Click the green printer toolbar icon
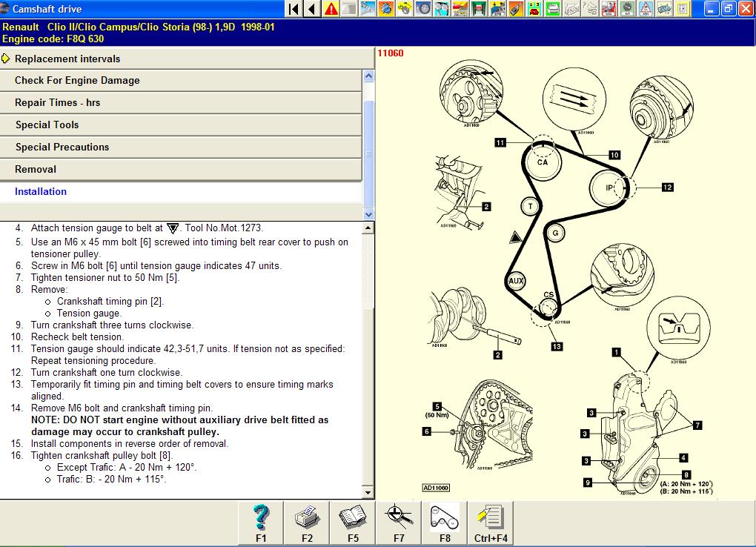The image size is (756, 547). (x=552, y=9)
